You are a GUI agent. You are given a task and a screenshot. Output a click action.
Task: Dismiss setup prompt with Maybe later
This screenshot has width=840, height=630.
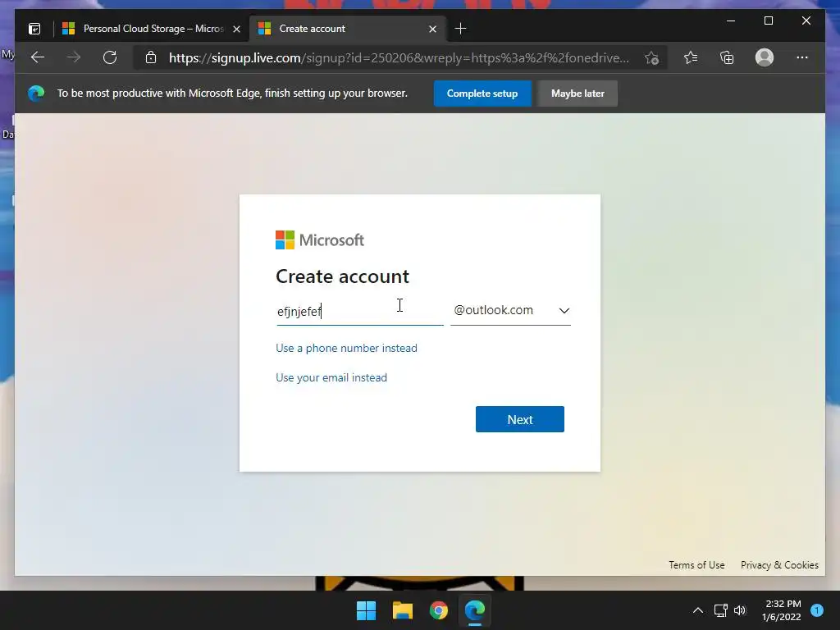[577, 94]
